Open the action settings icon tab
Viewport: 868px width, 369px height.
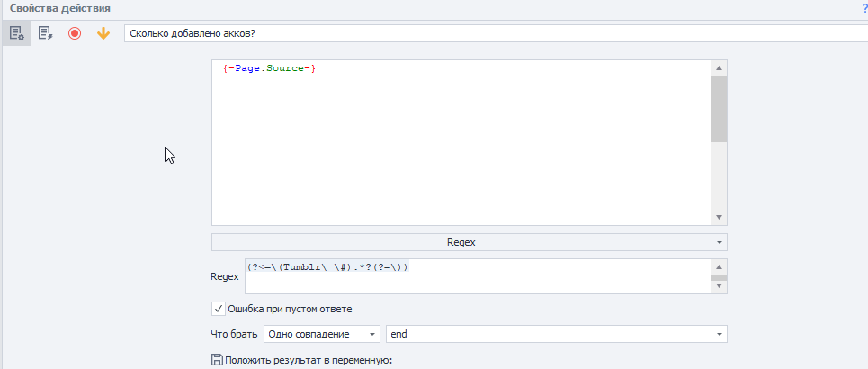16,34
